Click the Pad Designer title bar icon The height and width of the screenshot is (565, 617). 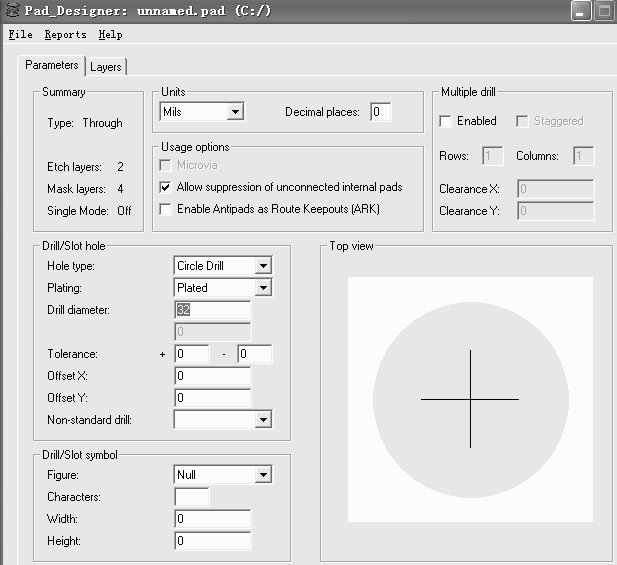(x=13, y=10)
